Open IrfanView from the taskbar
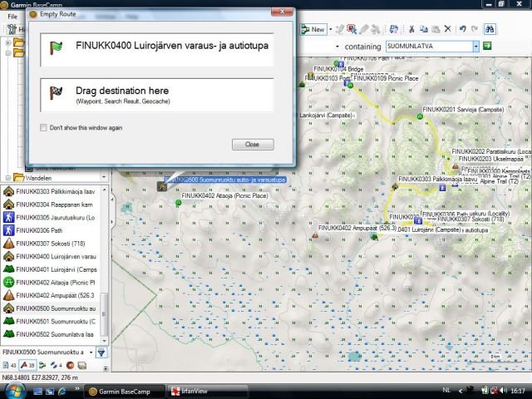This screenshot has height=399, width=532. click(x=197, y=391)
